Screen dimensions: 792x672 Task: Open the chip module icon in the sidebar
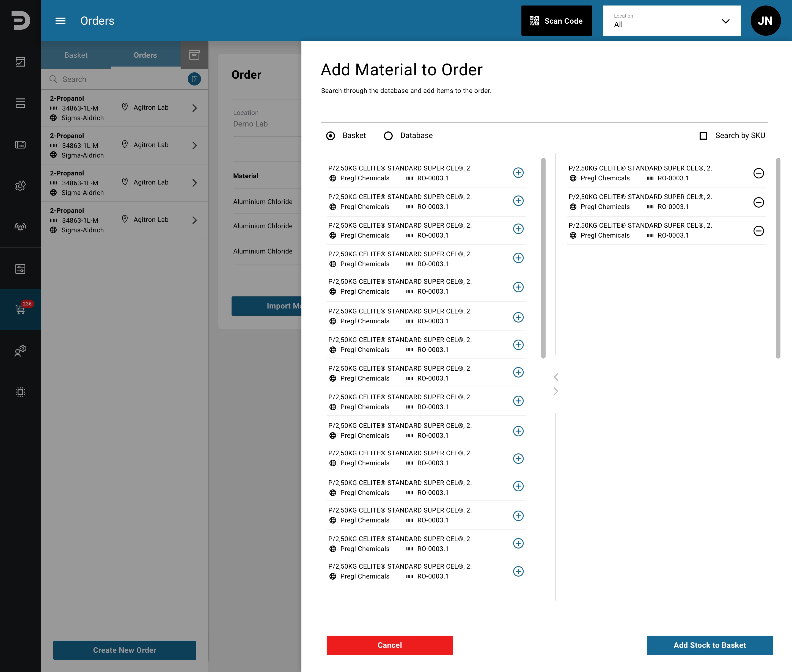(21, 392)
